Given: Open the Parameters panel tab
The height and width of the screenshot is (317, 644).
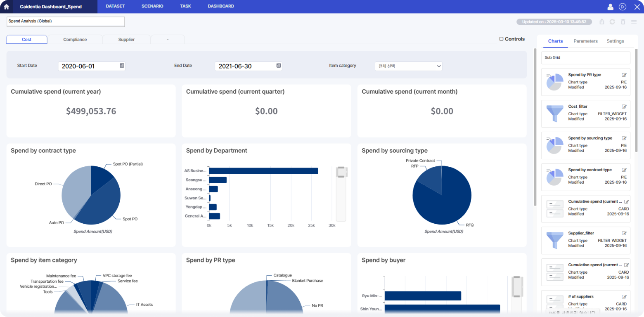Looking at the screenshot, I should click(585, 41).
